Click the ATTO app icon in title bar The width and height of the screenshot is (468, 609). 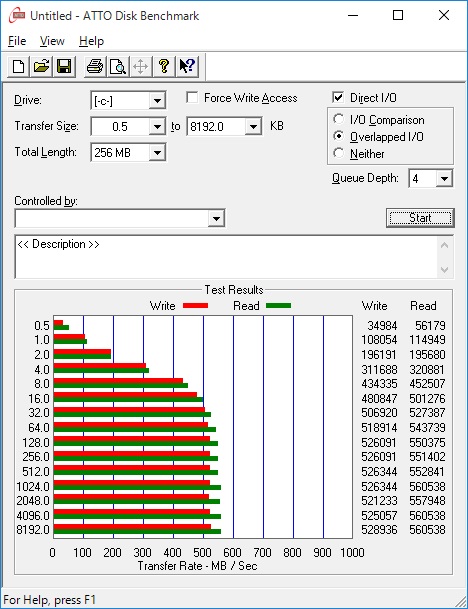[x=17, y=16]
